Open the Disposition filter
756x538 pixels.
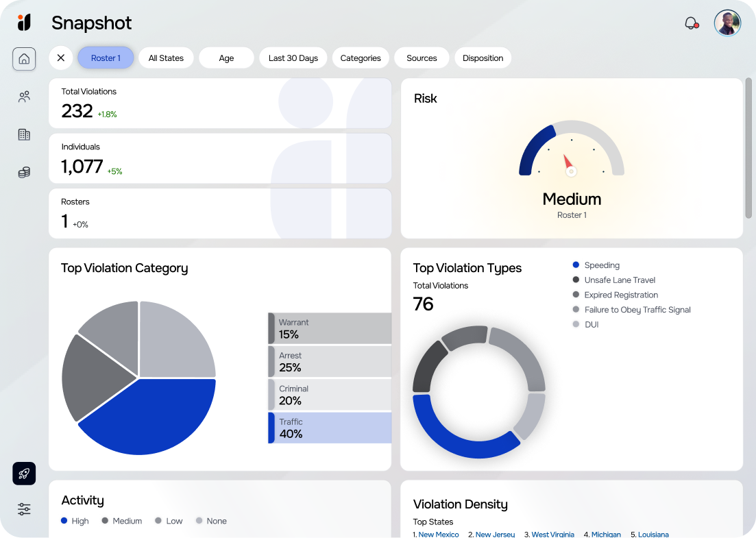pyautogui.click(x=483, y=58)
